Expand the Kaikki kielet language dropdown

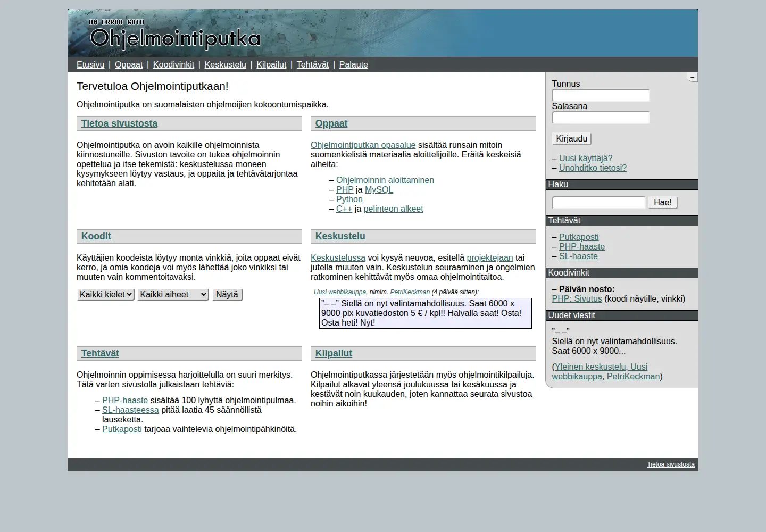[106, 295]
